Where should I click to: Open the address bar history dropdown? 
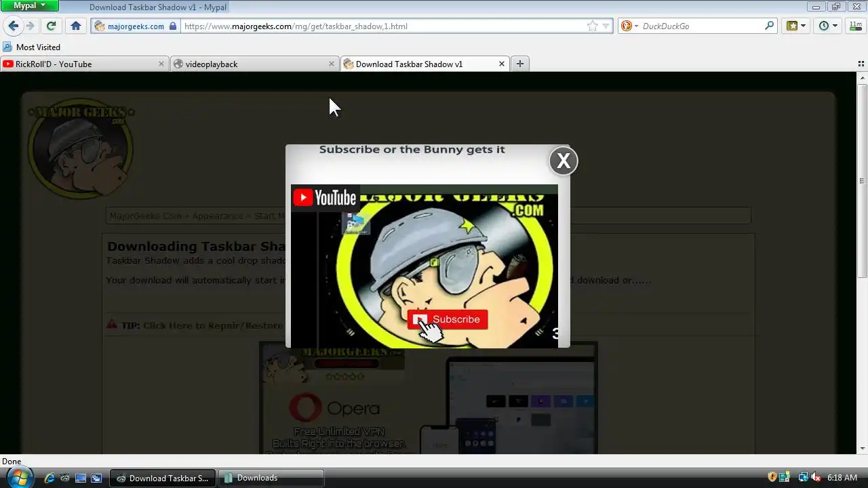[606, 26]
